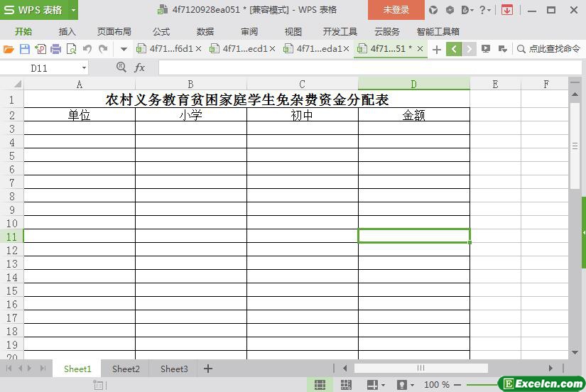The width and height of the screenshot is (586, 392).
Task: Expand quick access toolbar customize arrow
Action: pos(124,49)
